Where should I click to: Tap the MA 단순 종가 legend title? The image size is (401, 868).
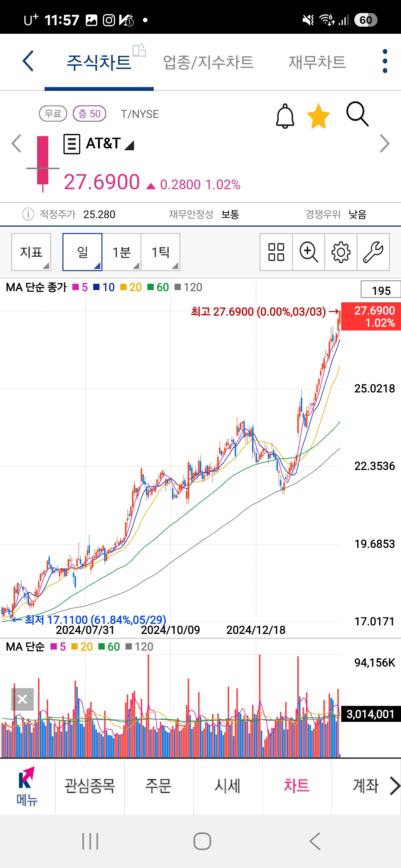coord(36,287)
